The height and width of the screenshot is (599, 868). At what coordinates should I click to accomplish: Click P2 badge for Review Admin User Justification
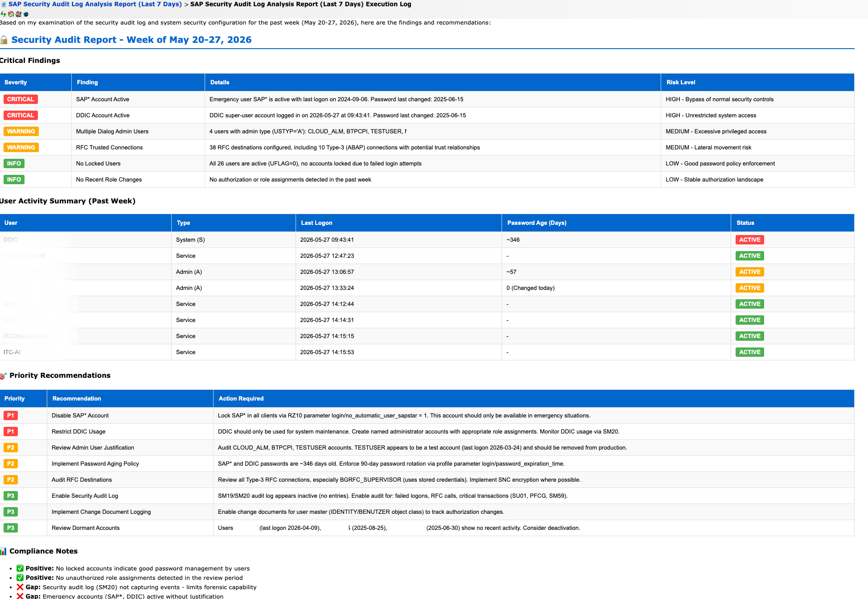pyautogui.click(x=11, y=448)
